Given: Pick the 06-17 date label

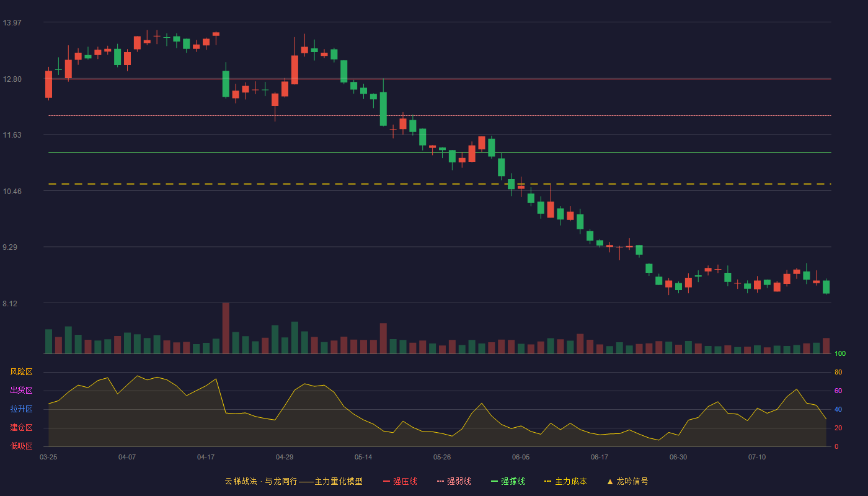Looking at the screenshot, I should (600, 457).
